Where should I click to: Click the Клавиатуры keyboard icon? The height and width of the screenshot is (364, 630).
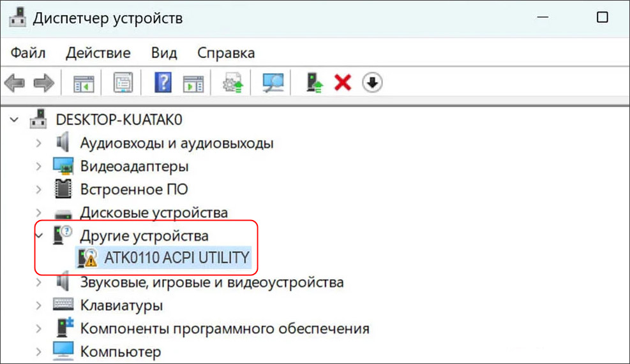63,304
